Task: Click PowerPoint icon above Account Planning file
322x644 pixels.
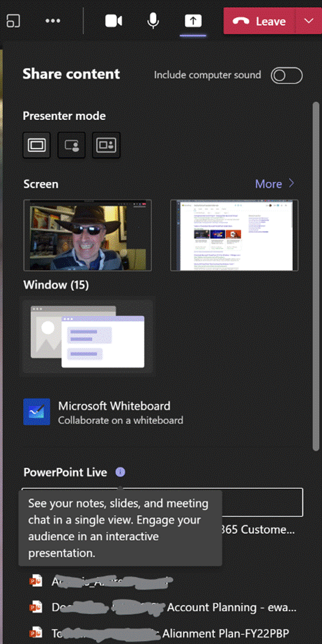Action: click(36, 582)
